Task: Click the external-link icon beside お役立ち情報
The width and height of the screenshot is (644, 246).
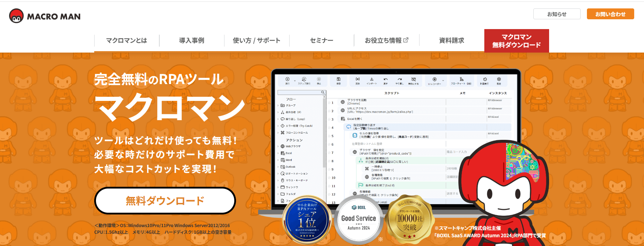Action: [x=406, y=40]
